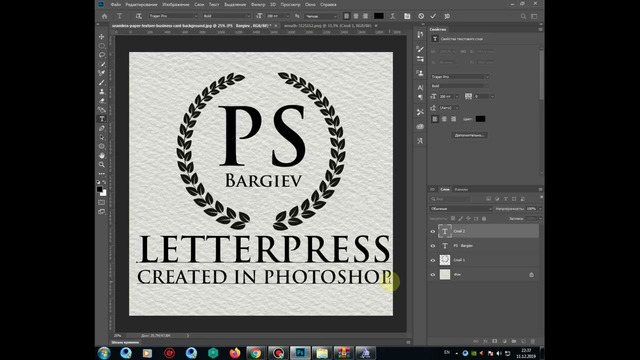The height and width of the screenshot is (360, 640).
Task: Open the Файл menu
Action: [116, 4]
